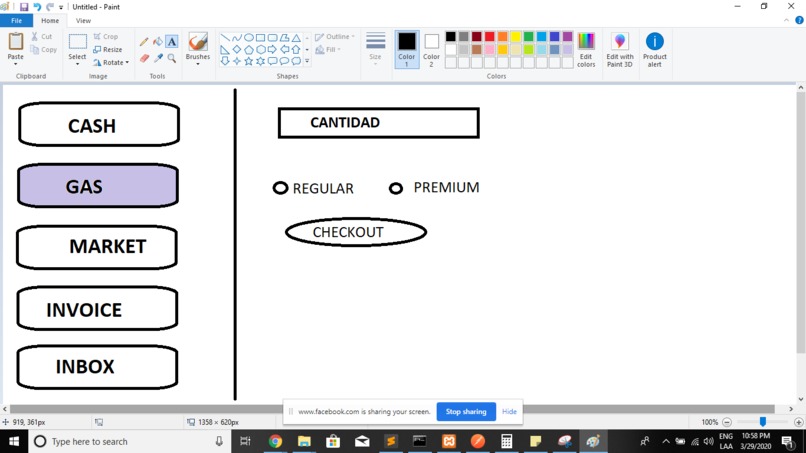Open Edit with Paint 3D

pos(619,50)
